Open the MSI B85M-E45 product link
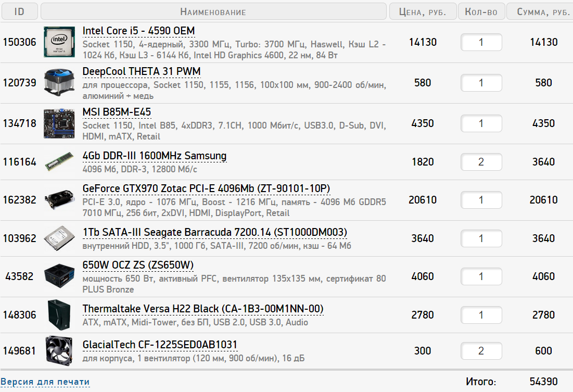 117,112
